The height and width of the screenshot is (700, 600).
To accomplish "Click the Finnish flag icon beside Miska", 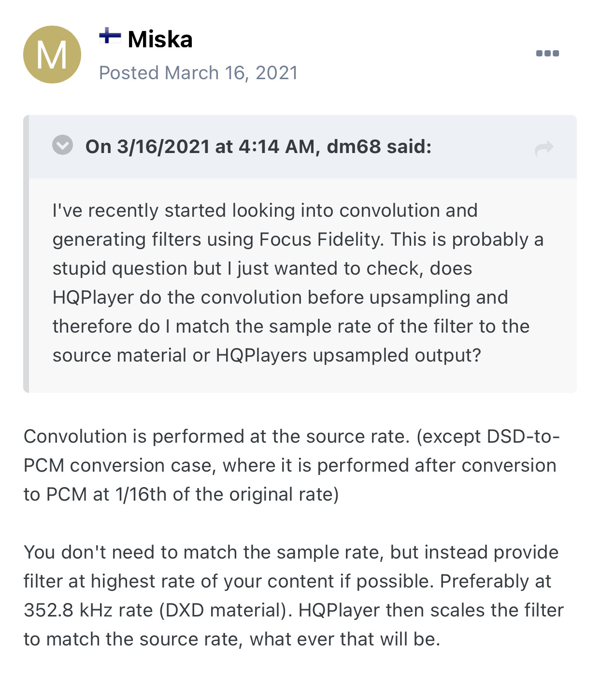I will (x=110, y=36).
